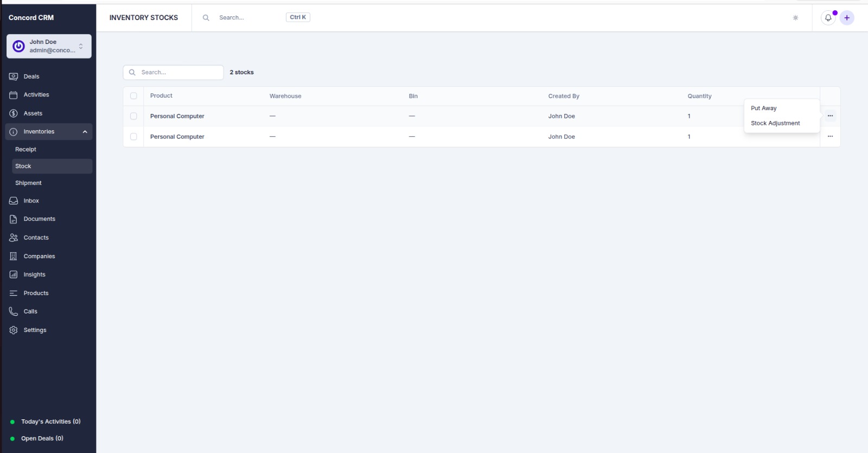Check the first Personal Computer row checkbox

click(x=133, y=116)
